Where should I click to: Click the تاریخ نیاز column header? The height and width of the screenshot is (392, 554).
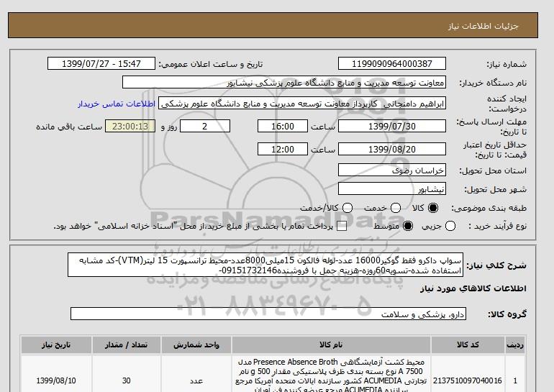pos(56,345)
